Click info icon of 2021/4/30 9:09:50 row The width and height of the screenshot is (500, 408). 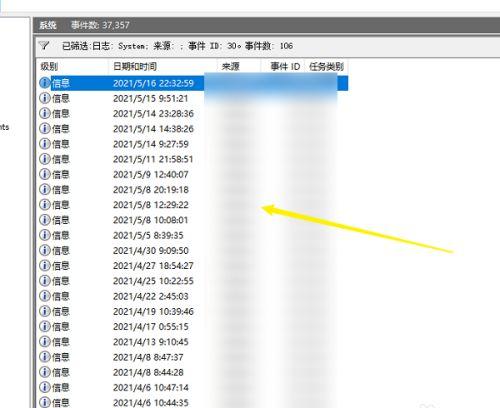pos(45,250)
